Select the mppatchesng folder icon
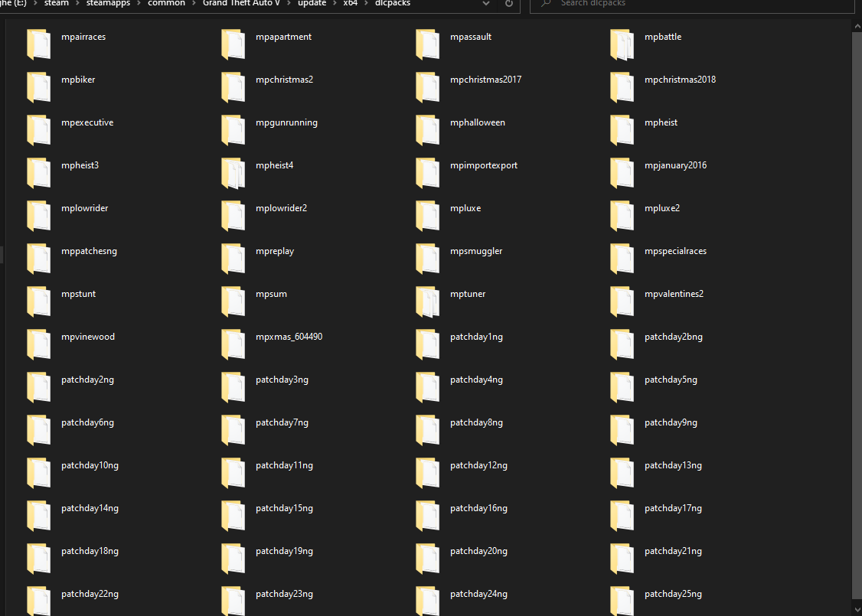862x616 pixels. [x=38, y=259]
